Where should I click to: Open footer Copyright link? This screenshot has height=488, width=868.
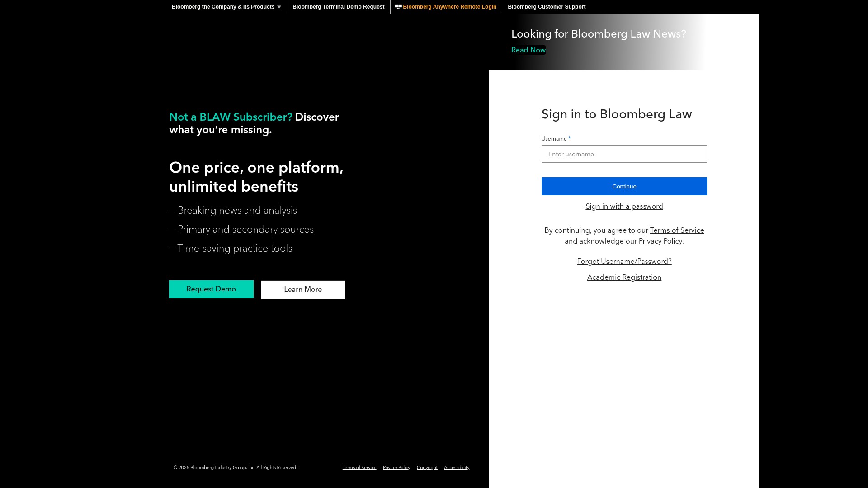click(427, 468)
